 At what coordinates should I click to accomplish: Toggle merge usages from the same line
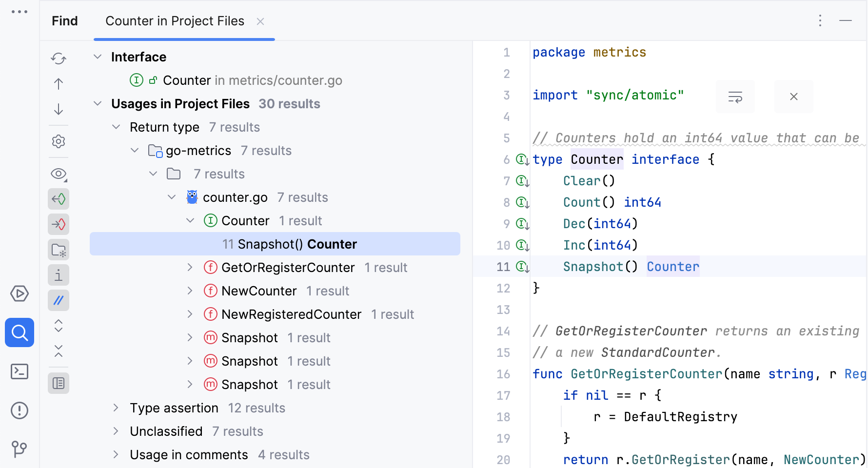tap(59, 300)
